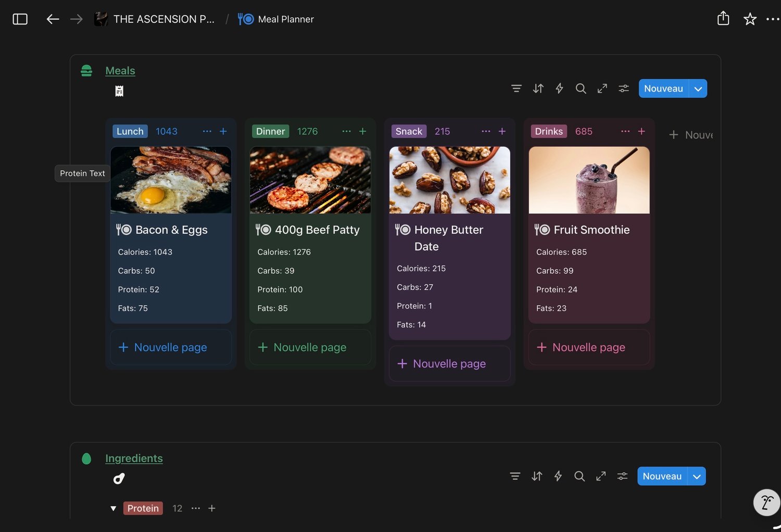Click Nouveau button in Ingredients toolbar

pyautogui.click(x=662, y=476)
